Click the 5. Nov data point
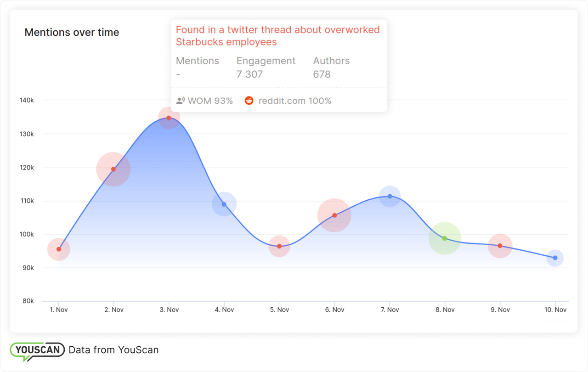The image size is (588, 372). [279, 246]
